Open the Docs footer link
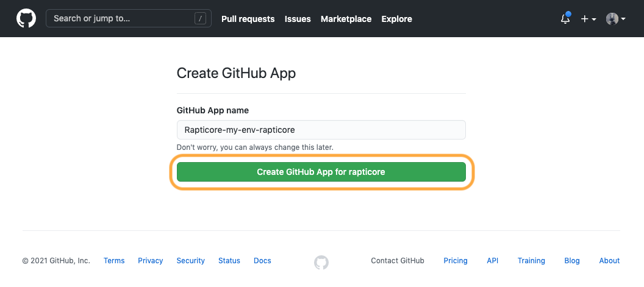644x287 pixels. point(262,261)
